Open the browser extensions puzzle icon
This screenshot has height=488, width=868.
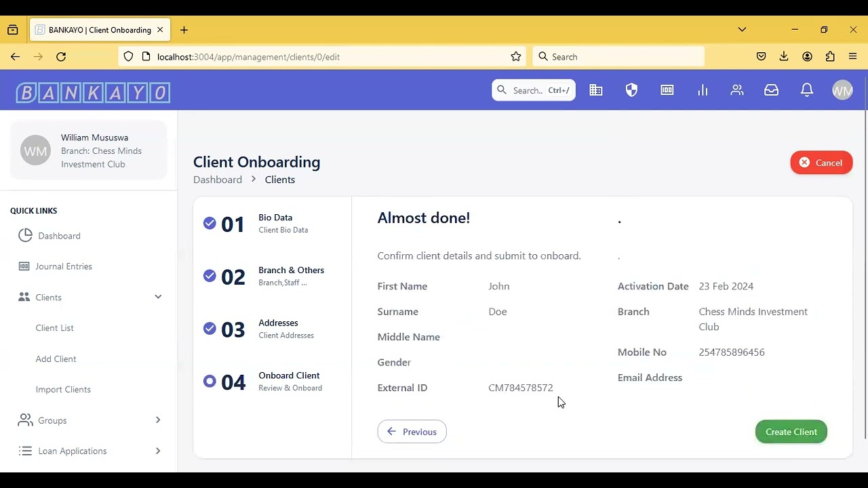coord(830,57)
